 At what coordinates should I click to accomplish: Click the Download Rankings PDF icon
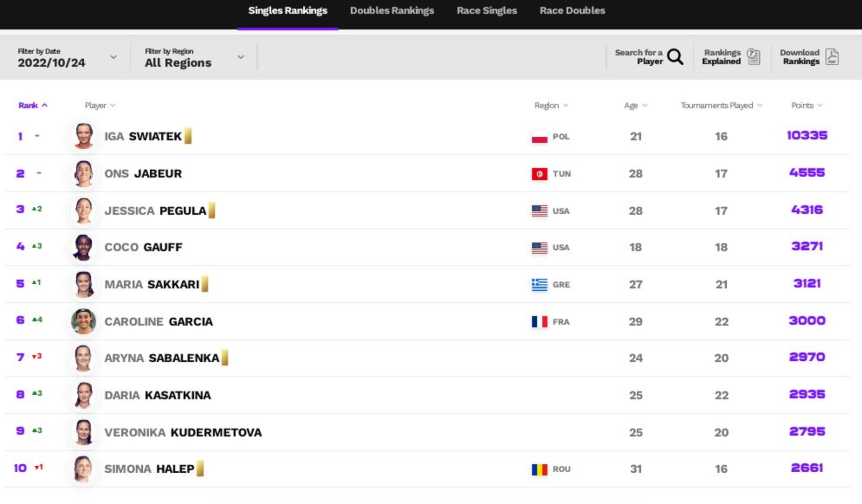coord(832,57)
